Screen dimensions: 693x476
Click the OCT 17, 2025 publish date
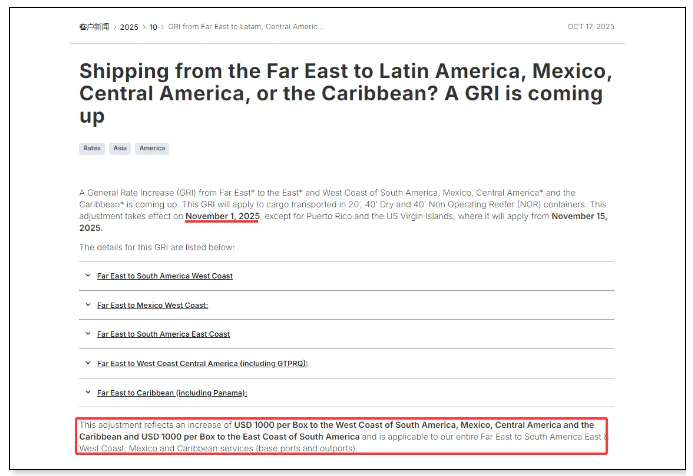590,27
